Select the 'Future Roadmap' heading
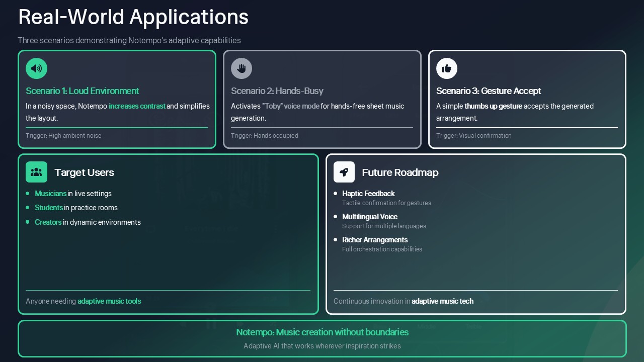The width and height of the screenshot is (644, 362). point(400,172)
